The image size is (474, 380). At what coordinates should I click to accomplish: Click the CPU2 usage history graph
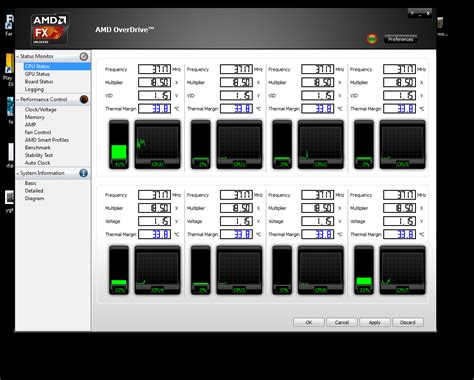point(321,144)
